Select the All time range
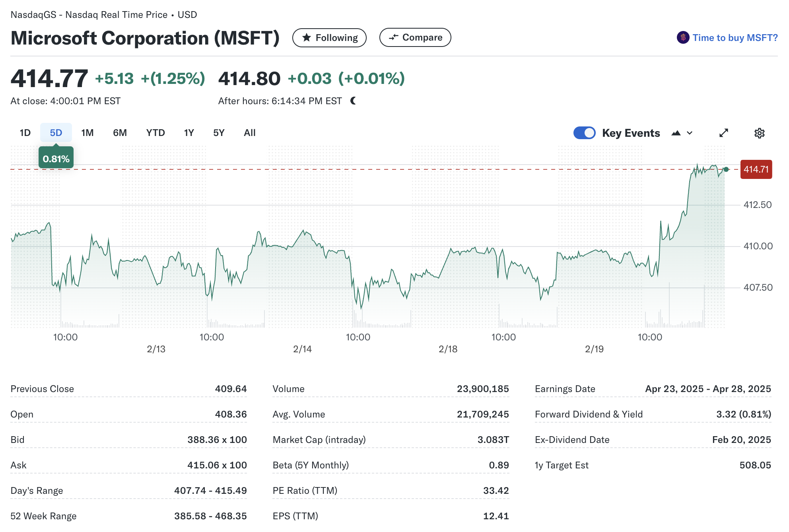 point(249,133)
